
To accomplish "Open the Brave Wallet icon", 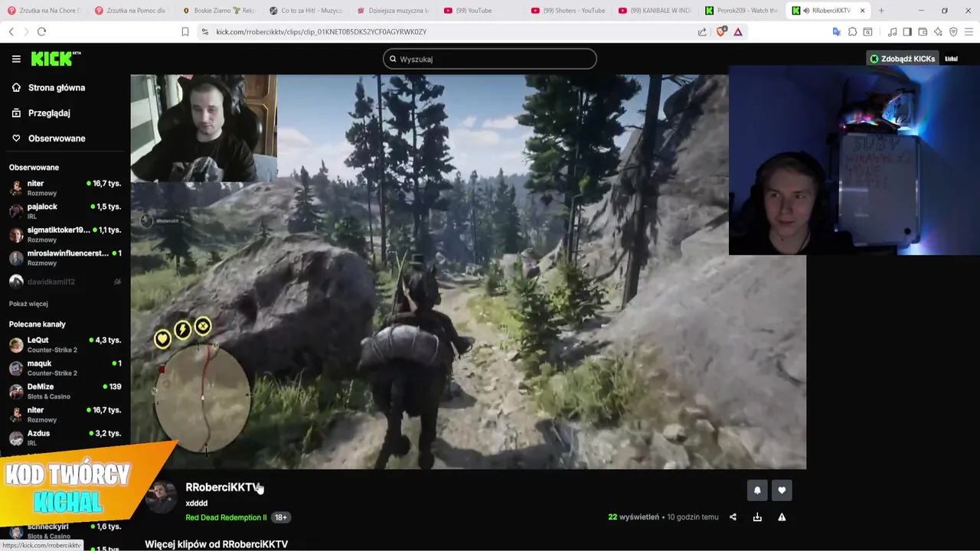I will pyautogui.click(x=923, y=31).
